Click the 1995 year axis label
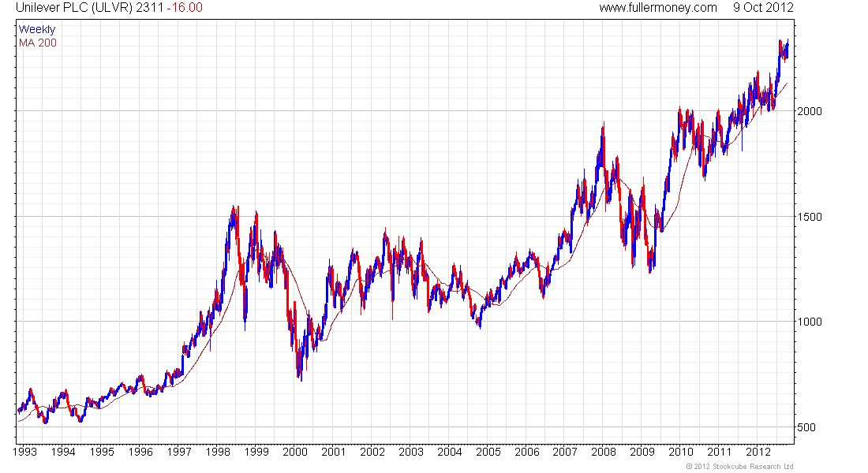 tap(102, 452)
